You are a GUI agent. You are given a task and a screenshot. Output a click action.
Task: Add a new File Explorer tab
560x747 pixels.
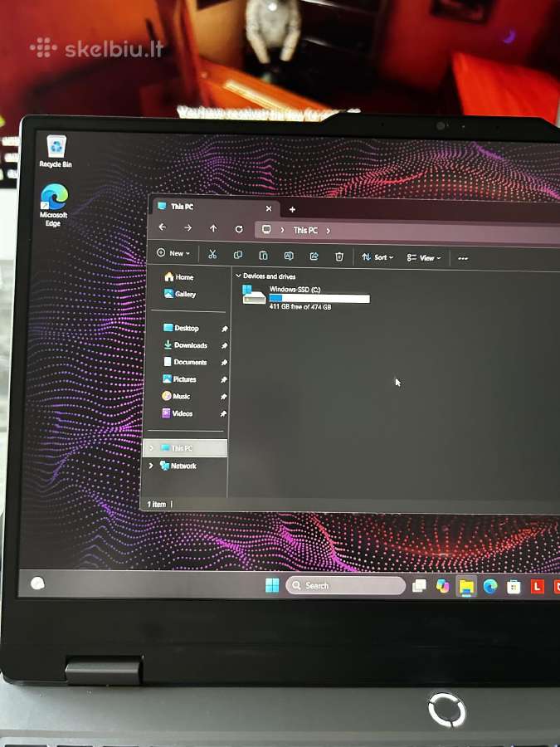(x=292, y=209)
